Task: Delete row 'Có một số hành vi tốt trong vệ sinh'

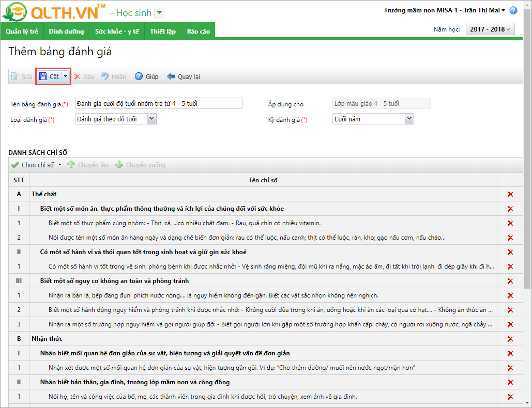Action: click(510, 266)
